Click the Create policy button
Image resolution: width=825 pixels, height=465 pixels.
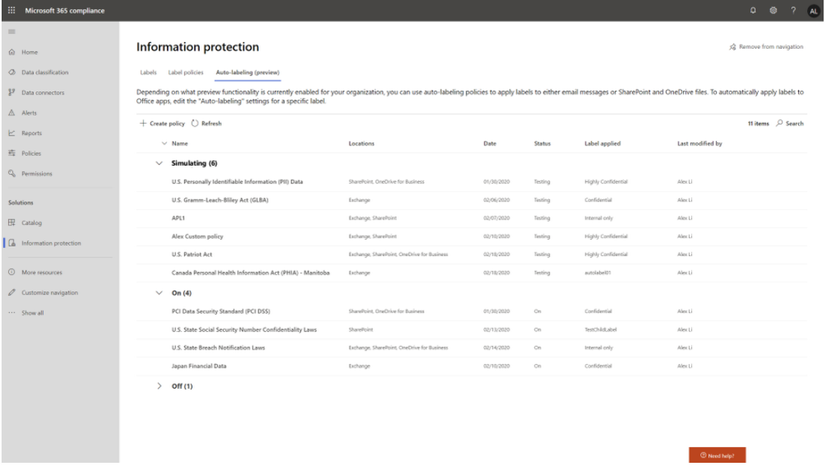point(162,124)
